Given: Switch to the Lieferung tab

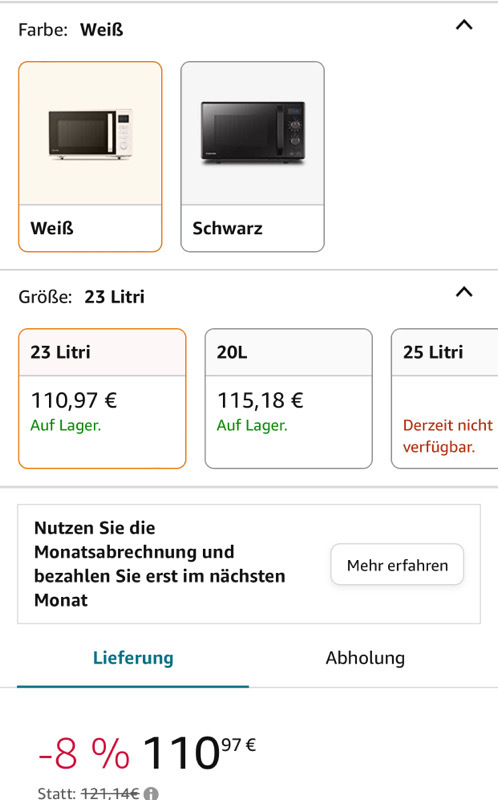Looking at the screenshot, I should pos(133,658).
